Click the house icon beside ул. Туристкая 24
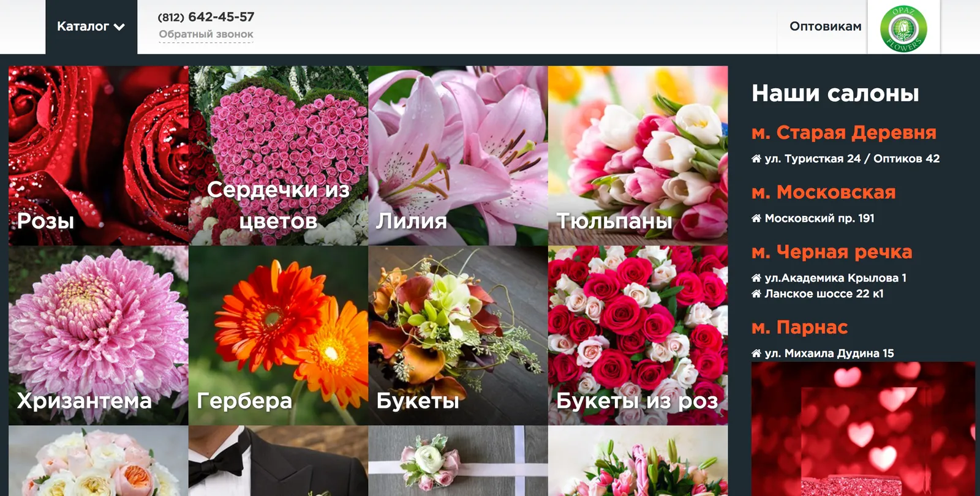The image size is (980, 496). coord(756,159)
